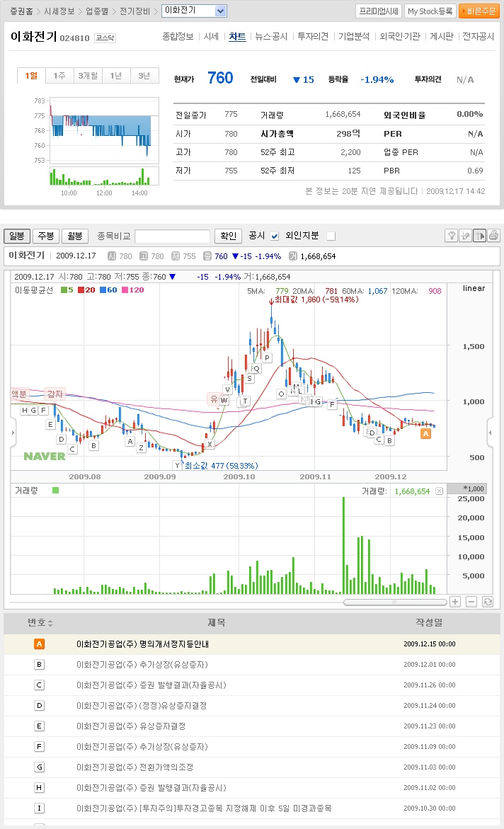Click the orange 빠른주문 button
The width and height of the screenshot is (504, 829).
pyautogui.click(x=479, y=11)
